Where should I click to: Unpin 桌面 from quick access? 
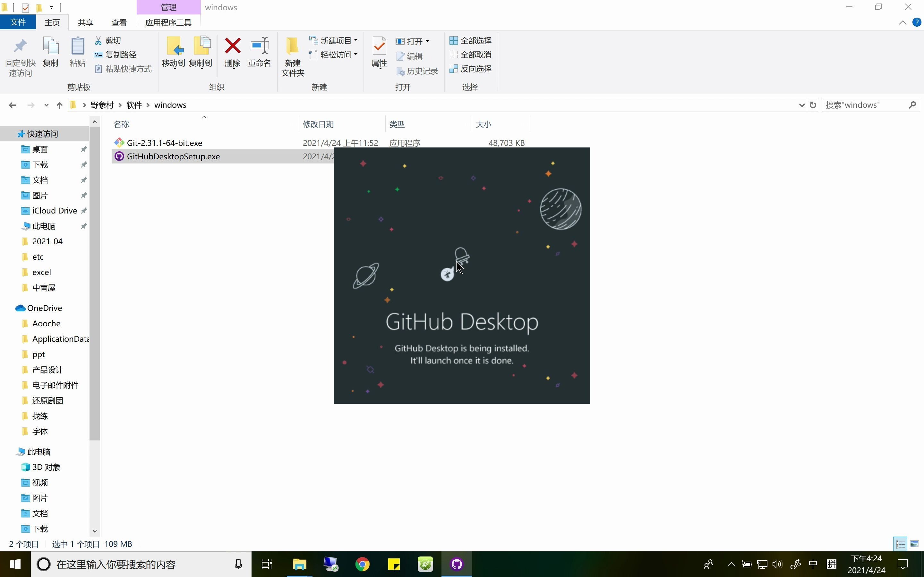[83, 149]
